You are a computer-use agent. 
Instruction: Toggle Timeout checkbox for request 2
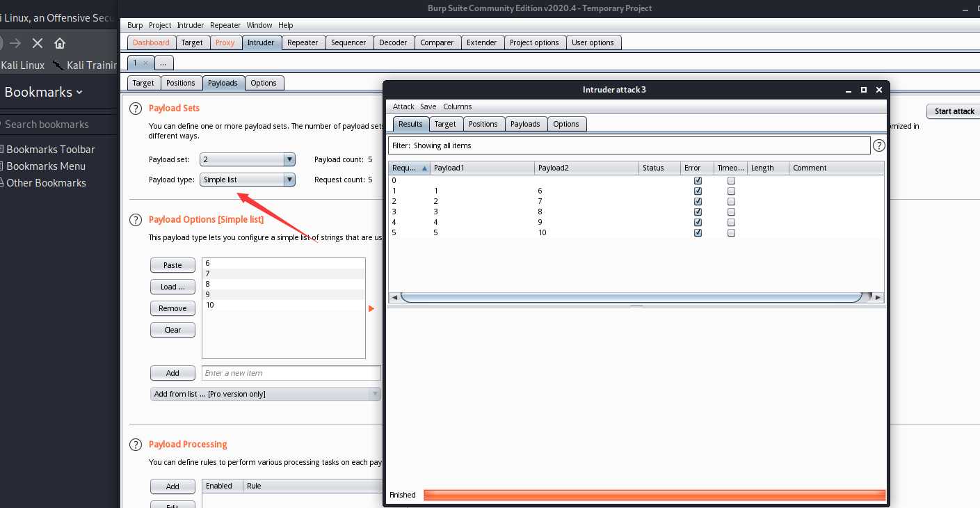coord(731,201)
